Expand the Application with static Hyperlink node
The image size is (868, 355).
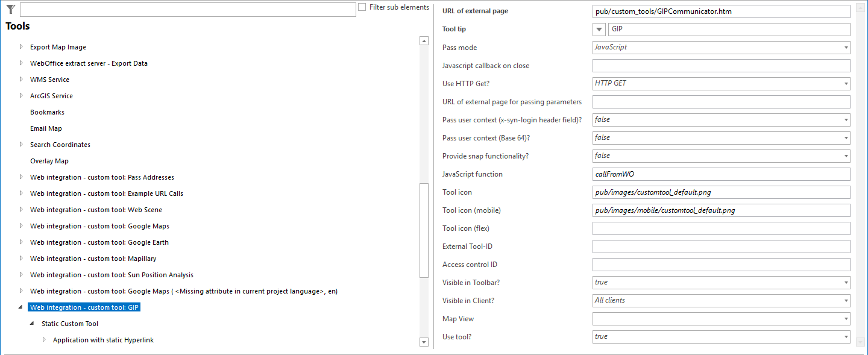pyautogui.click(x=43, y=339)
